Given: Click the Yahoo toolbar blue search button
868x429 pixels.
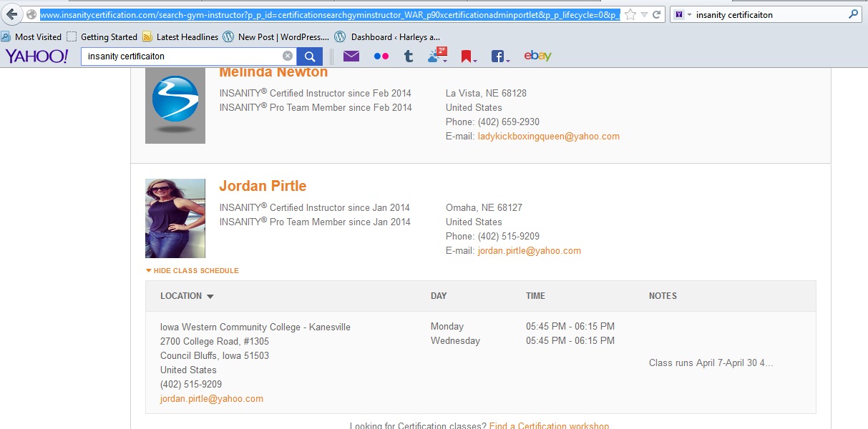Looking at the screenshot, I should click(x=310, y=56).
